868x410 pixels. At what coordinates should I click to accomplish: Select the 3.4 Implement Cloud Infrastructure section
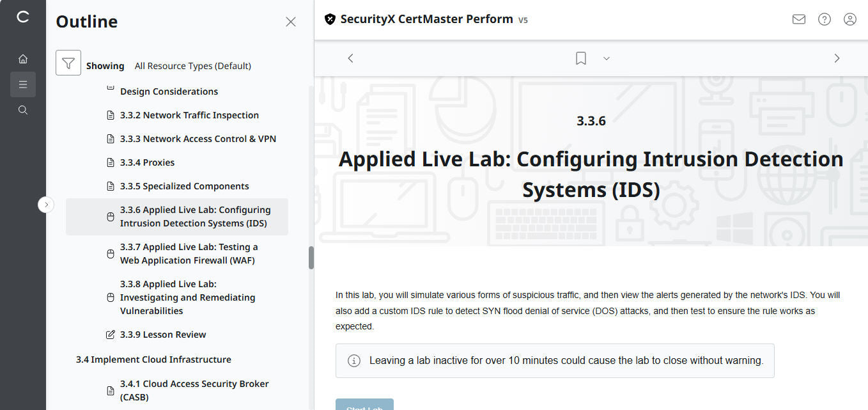153,359
